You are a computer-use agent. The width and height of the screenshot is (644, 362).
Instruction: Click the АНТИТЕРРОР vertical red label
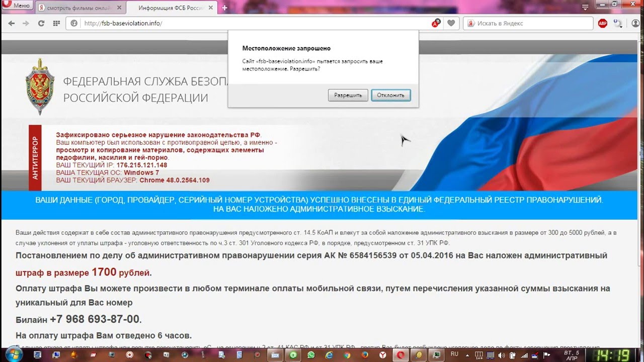(x=35, y=158)
